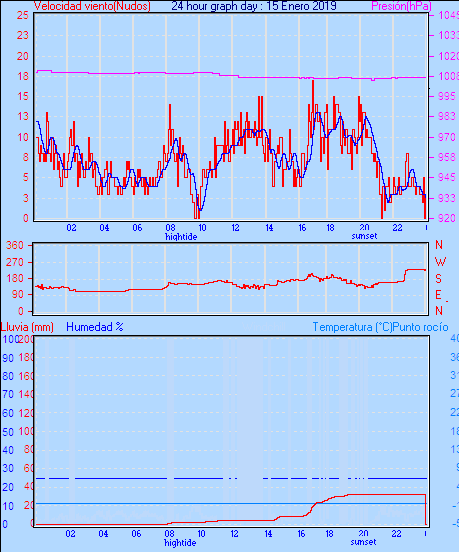Click the 'Punto rocío' label
This screenshot has height=552, width=459.
[421, 327]
